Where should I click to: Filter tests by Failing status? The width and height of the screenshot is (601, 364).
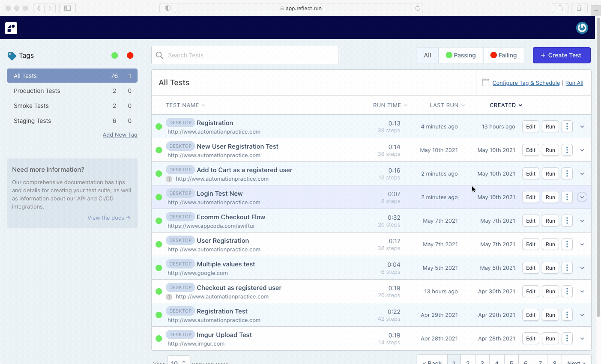click(x=503, y=55)
